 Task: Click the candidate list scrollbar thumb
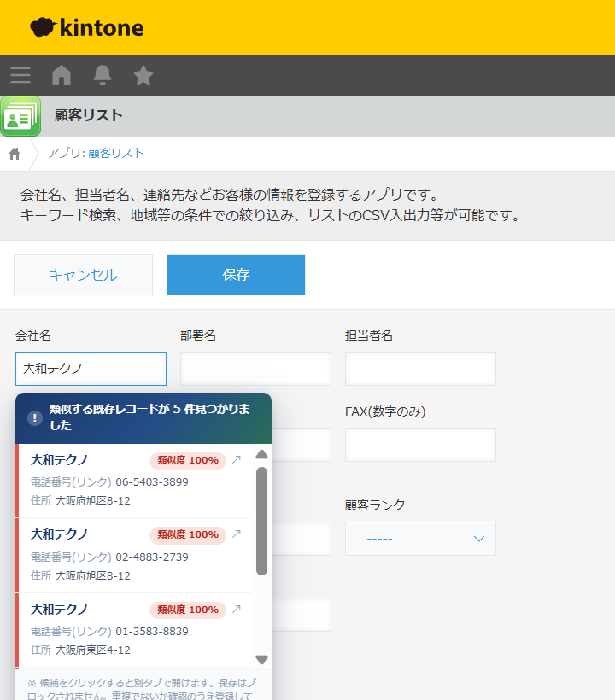coord(261,522)
